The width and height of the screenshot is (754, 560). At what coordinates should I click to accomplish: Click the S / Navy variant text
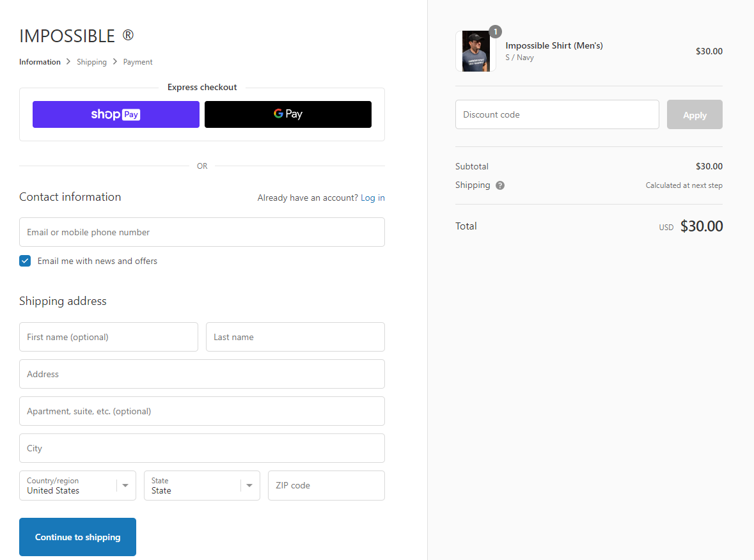pos(519,58)
